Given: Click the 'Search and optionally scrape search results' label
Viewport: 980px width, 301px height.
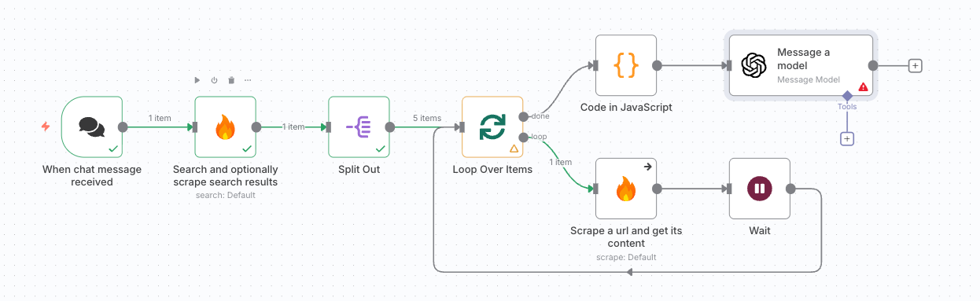Looking at the screenshot, I should (x=226, y=175).
